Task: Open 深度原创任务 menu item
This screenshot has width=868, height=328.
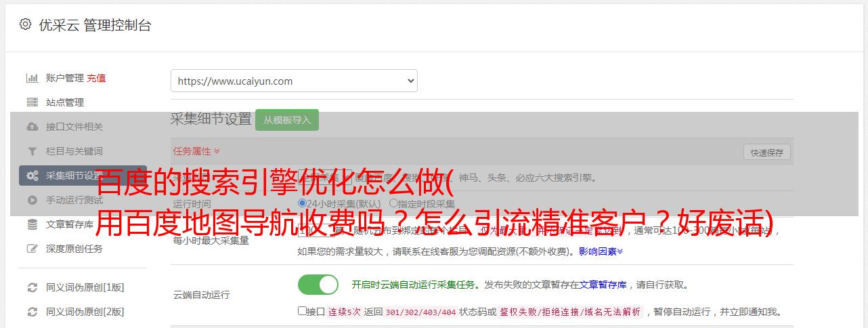Action: tap(74, 249)
